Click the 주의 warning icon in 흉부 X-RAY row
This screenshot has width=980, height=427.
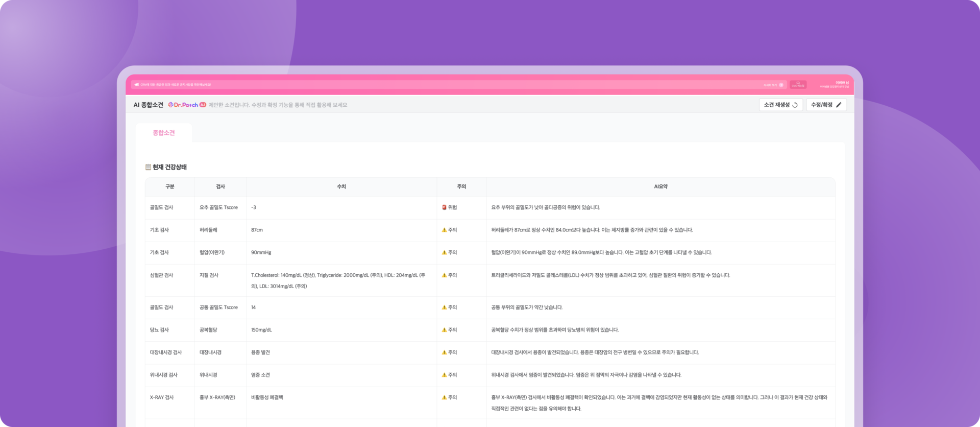point(444,397)
